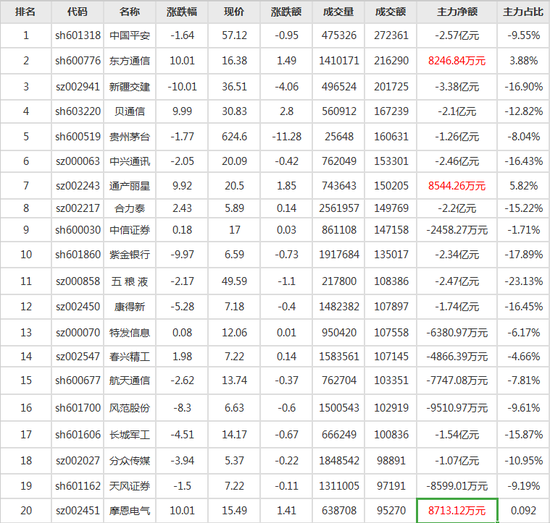Viewport: 550px width, 523px height.
Task: Click the 现价 column header
Action: [x=234, y=12]
